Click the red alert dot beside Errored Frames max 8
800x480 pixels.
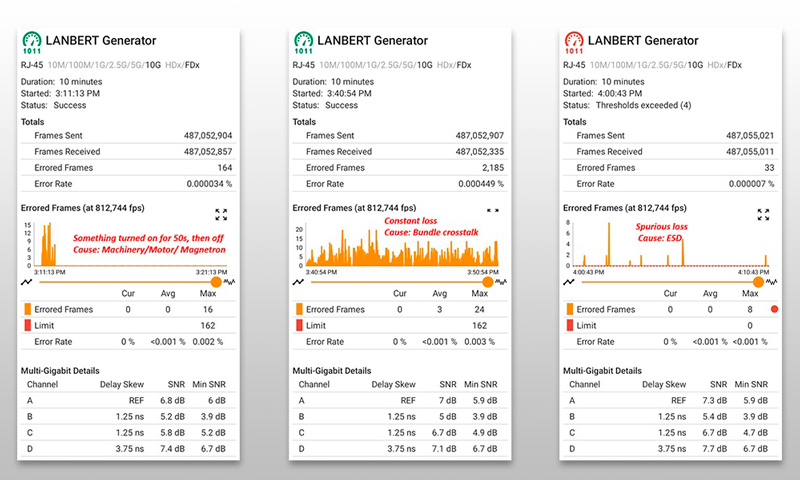click(774, 309)
